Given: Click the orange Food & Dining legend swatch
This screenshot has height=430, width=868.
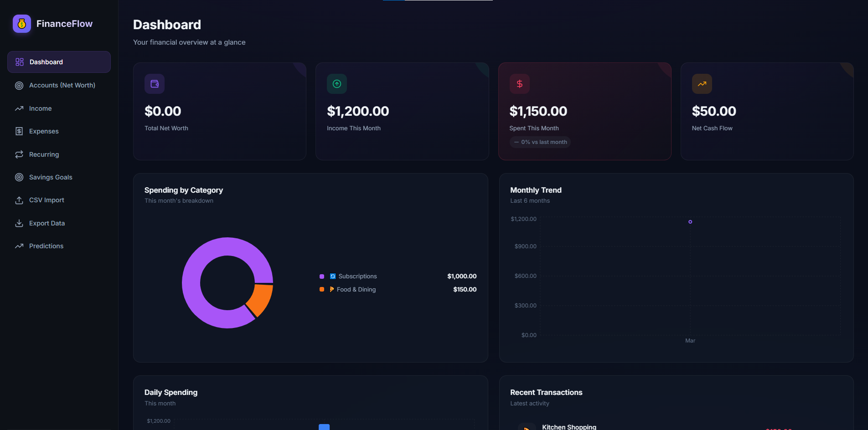Looking at the screenshot, I should (x=322, y=289).
